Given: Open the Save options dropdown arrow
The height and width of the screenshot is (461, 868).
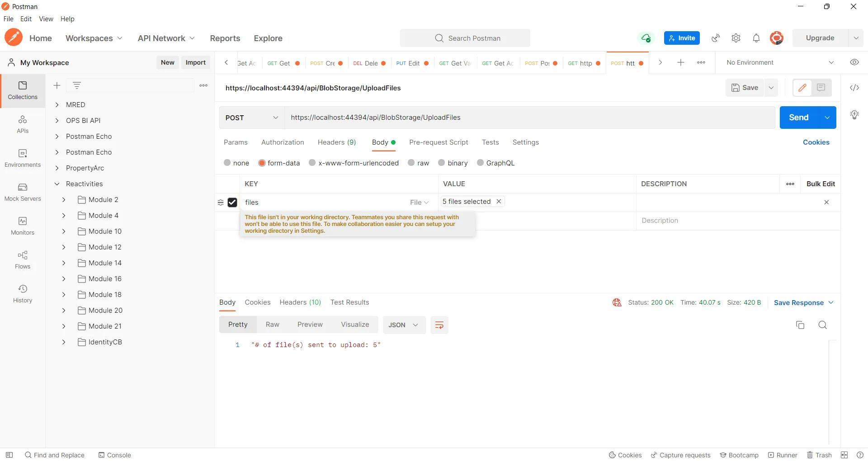Looking at the screenshot, I should tap(771, 88).
